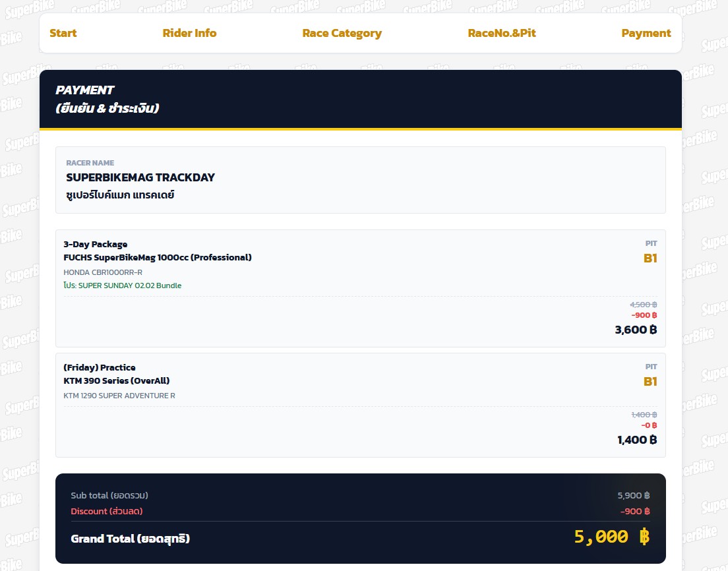Click the Thai racer name text
This screenshot has height=571, width=728.
click(120, 195)
